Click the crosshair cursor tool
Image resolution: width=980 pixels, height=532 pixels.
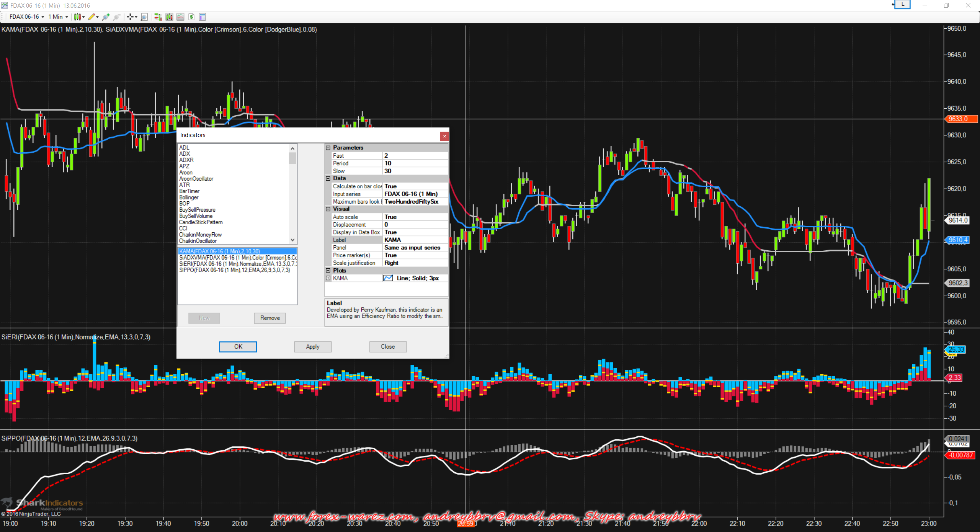coord(130,17)
